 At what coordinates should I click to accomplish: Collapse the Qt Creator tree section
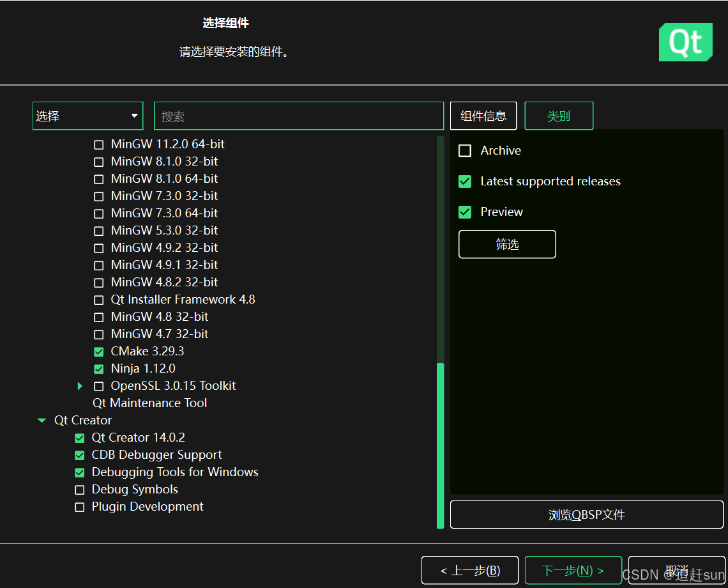(42, 421)
